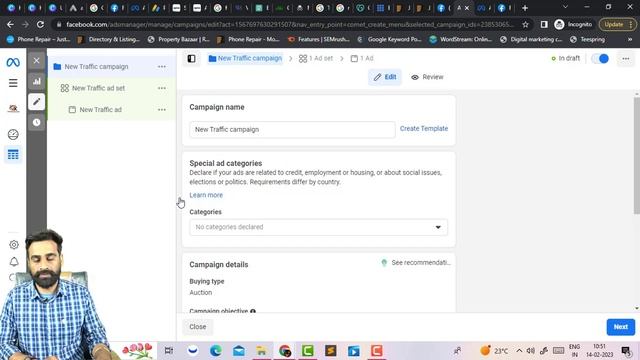Viewport: 640px width, 360px height.
Task: Click the Next button
Action: click(620, 327)
